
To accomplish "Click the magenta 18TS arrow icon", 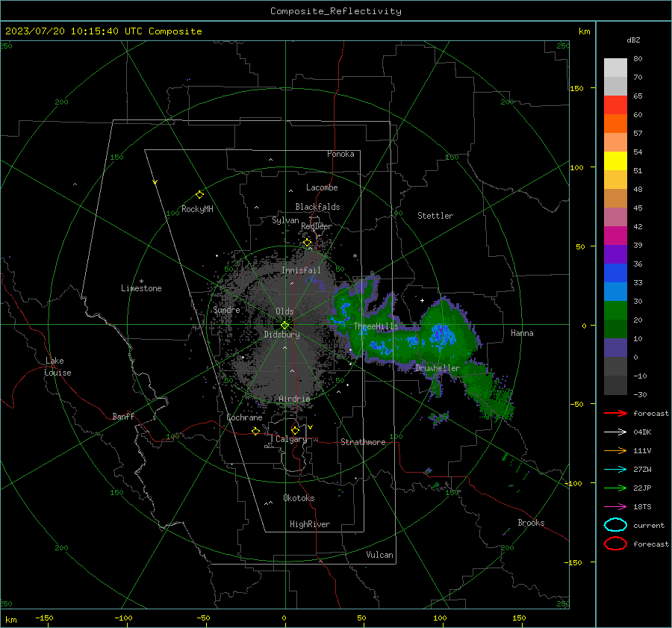I will coord(615,507).
